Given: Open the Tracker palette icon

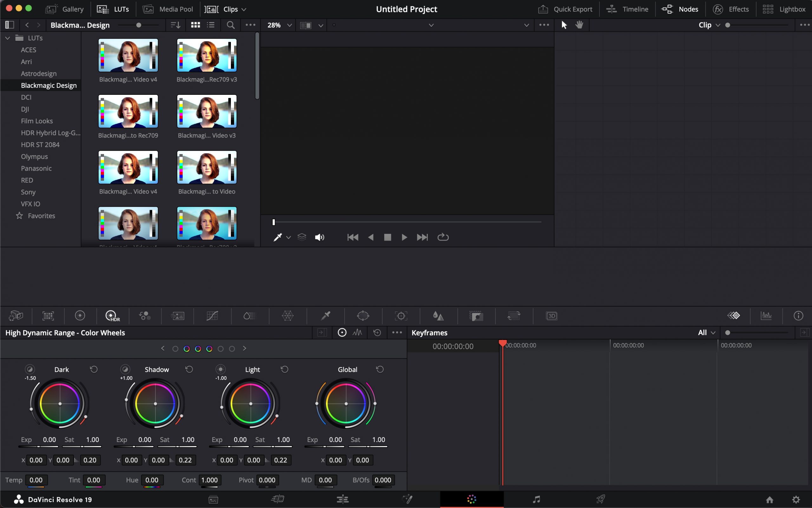Looking at the screenshot, I should 401,316.
